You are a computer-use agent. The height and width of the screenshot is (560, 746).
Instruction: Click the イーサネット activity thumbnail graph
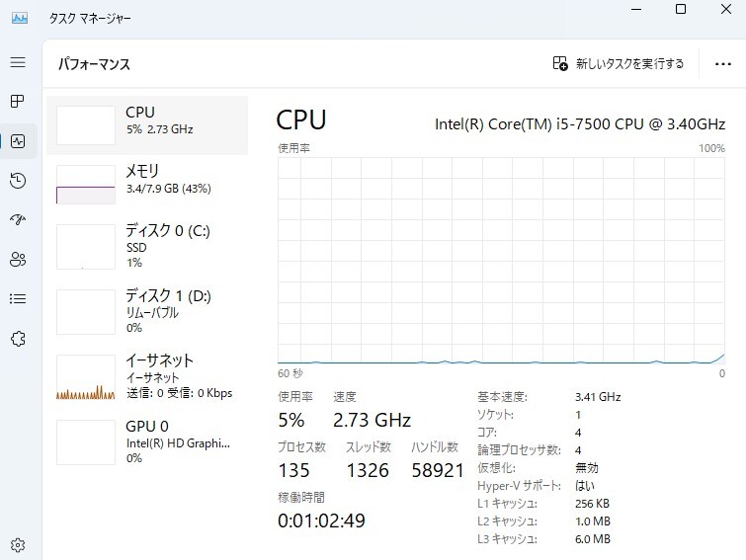(86, 376)
